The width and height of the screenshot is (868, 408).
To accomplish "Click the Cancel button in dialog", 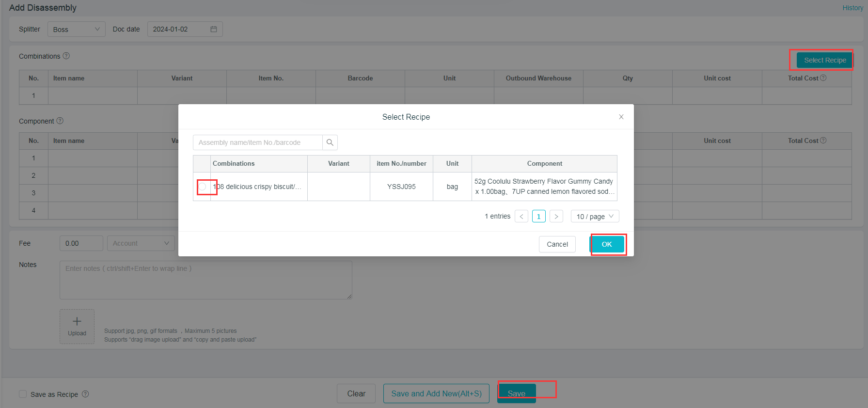I will pos(557,244).
